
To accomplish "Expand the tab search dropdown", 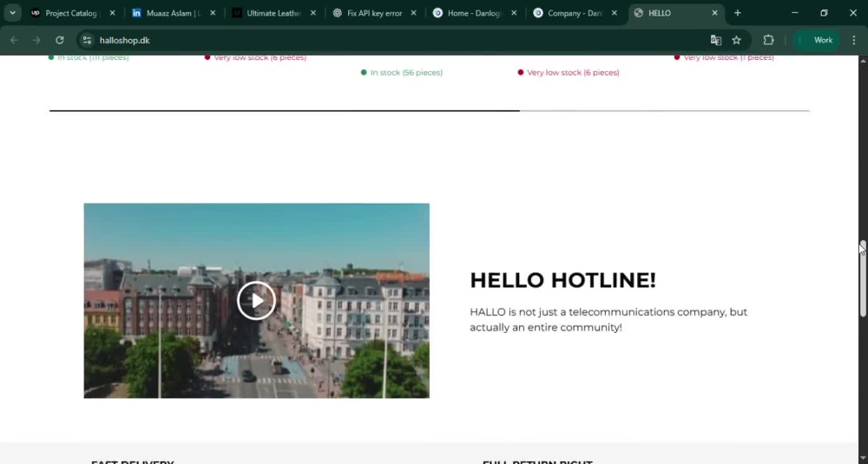I will (12, 13).
